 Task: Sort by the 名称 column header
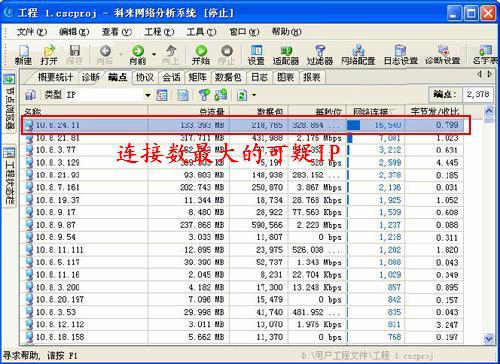84,111
